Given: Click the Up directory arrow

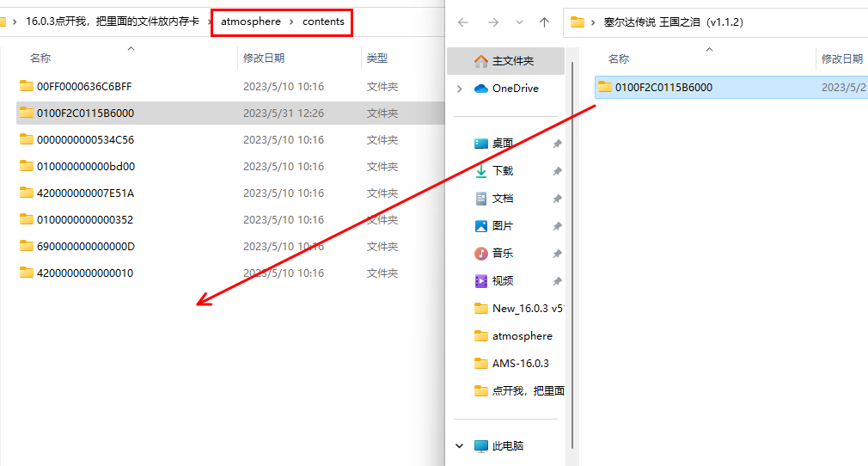Looking at the screenshot, I should pyautogui.click(x=544, y=22).
